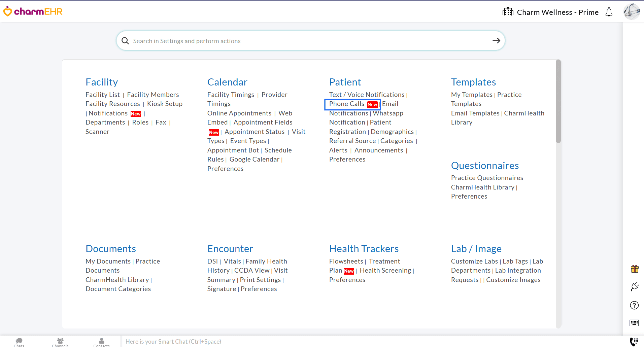Viewport: 644px width, 347px height.
Task: Click the settings panel scrollbar
Action: tap(558, 101)
